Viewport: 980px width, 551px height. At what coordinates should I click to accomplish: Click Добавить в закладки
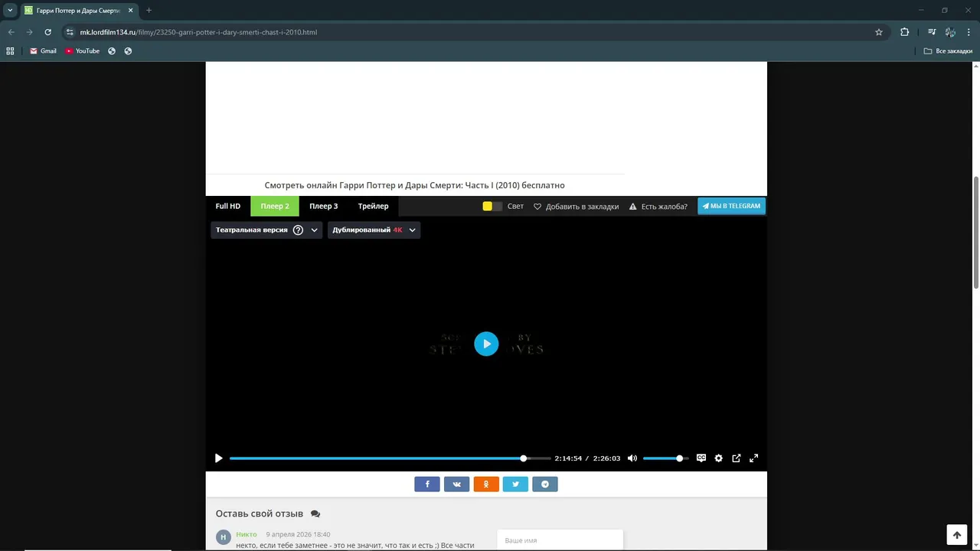577,207
